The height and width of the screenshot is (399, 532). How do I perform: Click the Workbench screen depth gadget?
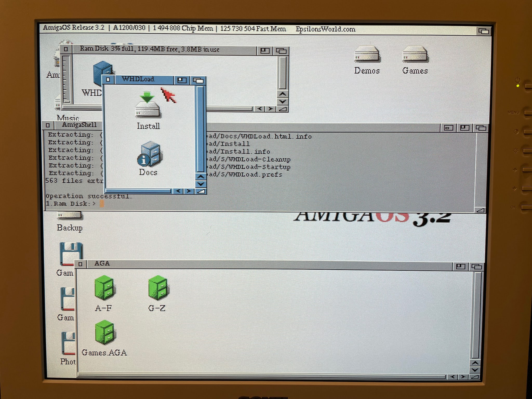[x=483, y=31]
